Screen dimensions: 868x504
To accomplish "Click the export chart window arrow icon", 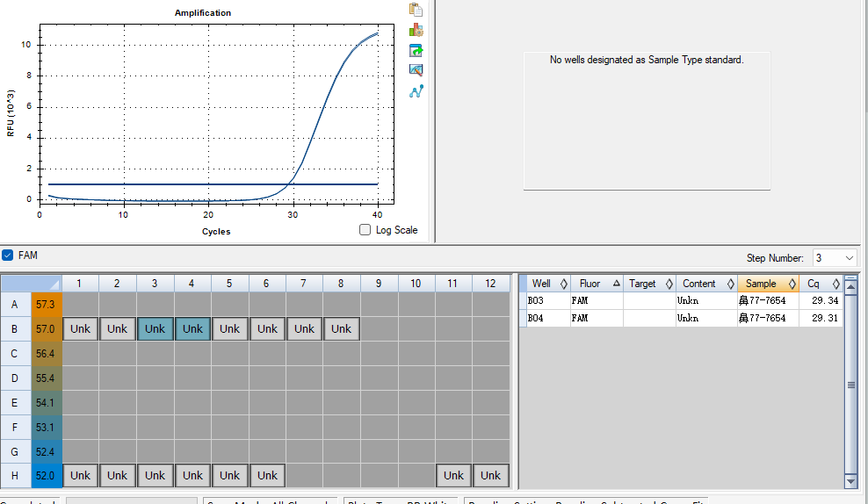I will pyautogui.click(x=416, y=51).
